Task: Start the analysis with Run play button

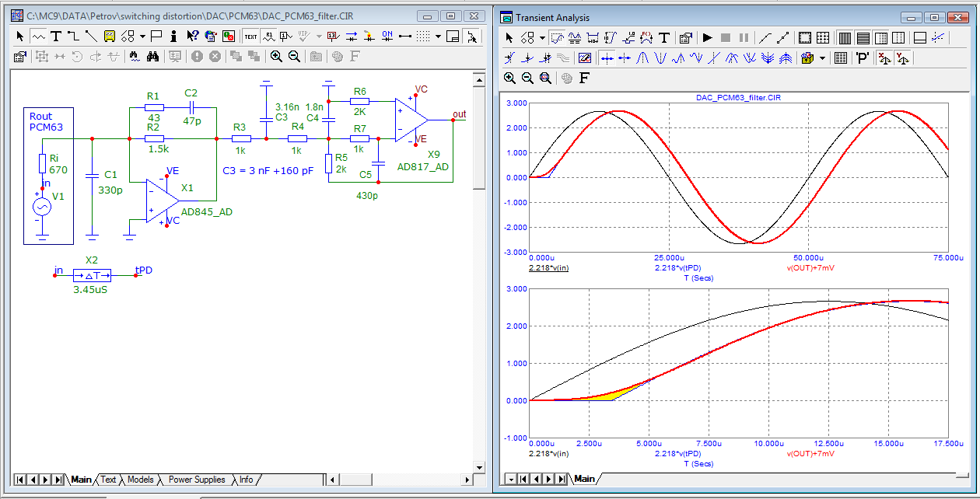Action: 707,37
